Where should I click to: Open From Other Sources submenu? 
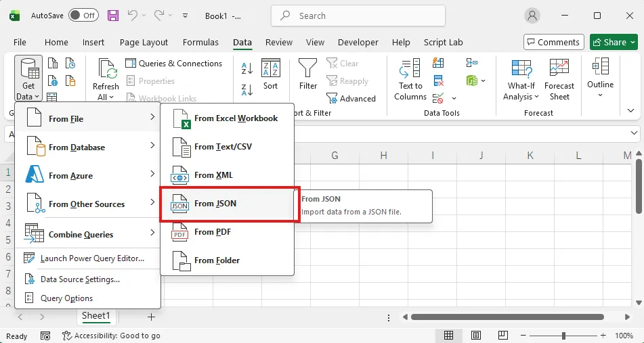(x=87, y=204)
